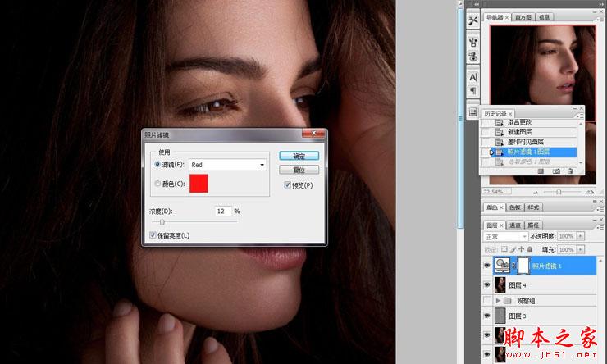
Task: Select the 图层 3 layer row
Action: [540, 316]
